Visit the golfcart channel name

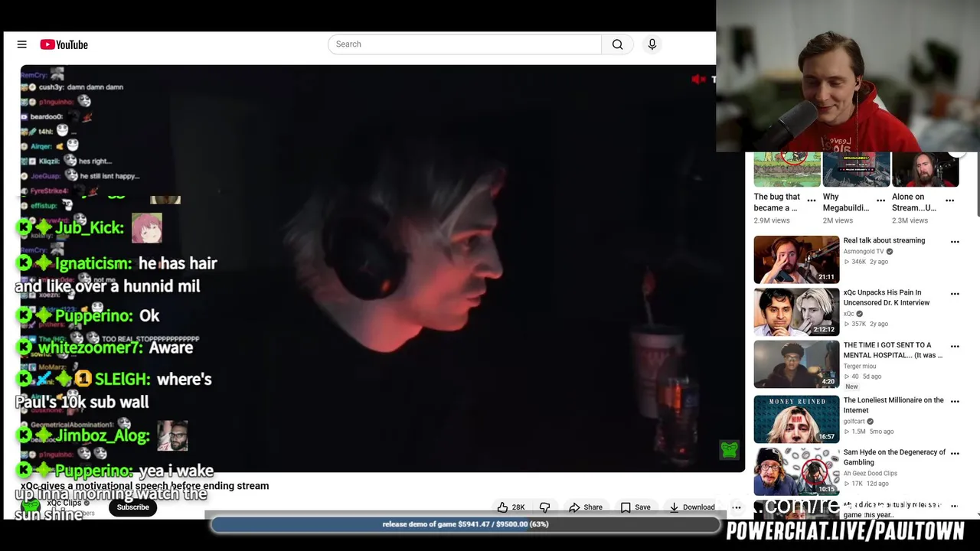[854, 421]
